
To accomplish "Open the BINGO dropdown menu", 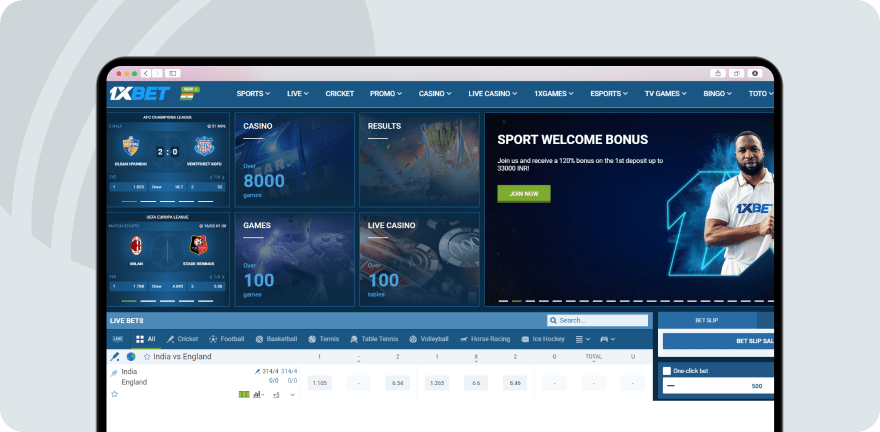I will coord(718,94).
